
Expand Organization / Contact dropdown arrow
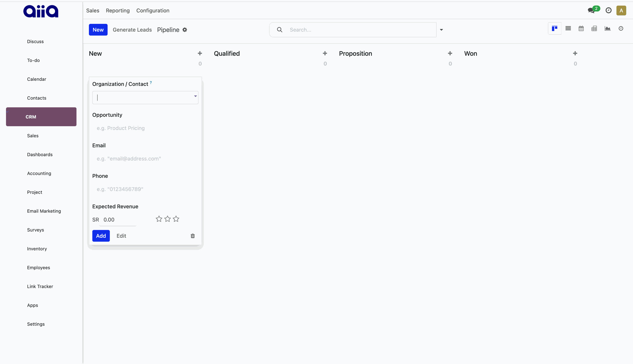[x=195, y=96]
